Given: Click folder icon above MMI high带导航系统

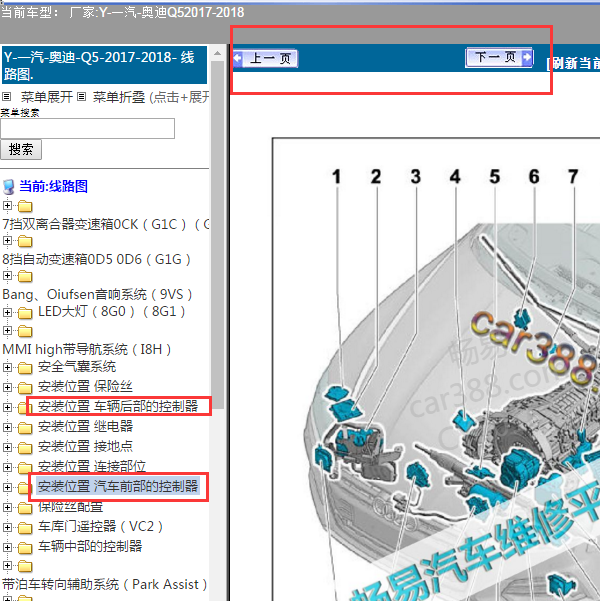Looking at the screenshot, I should click(x=25, y=331).
